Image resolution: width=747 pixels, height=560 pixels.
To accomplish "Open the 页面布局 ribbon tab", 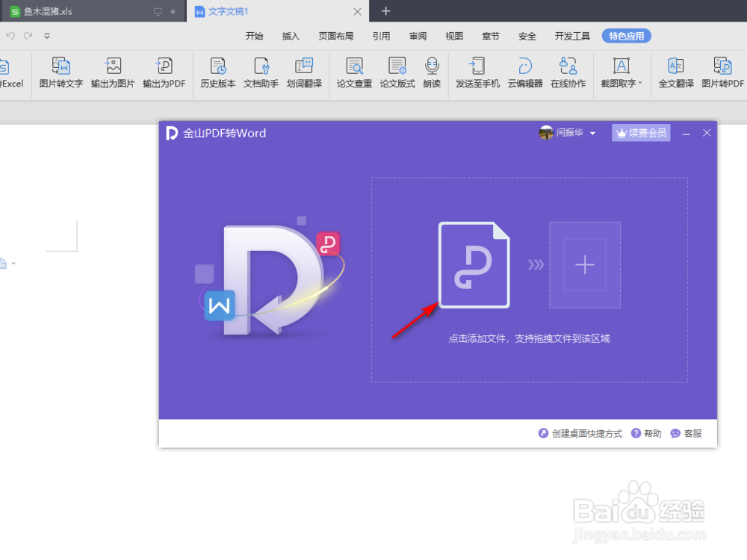I will [336, 36].
